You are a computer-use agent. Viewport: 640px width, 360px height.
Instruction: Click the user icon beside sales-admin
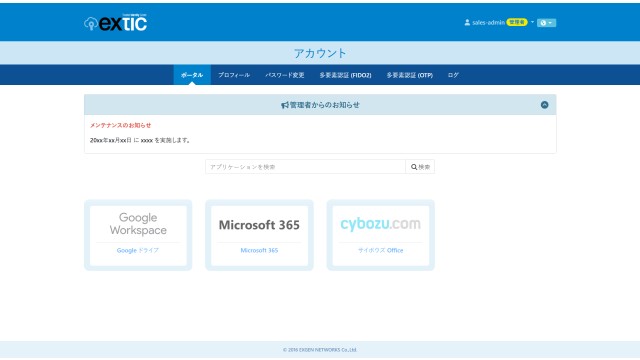click(x=467, y=22)
